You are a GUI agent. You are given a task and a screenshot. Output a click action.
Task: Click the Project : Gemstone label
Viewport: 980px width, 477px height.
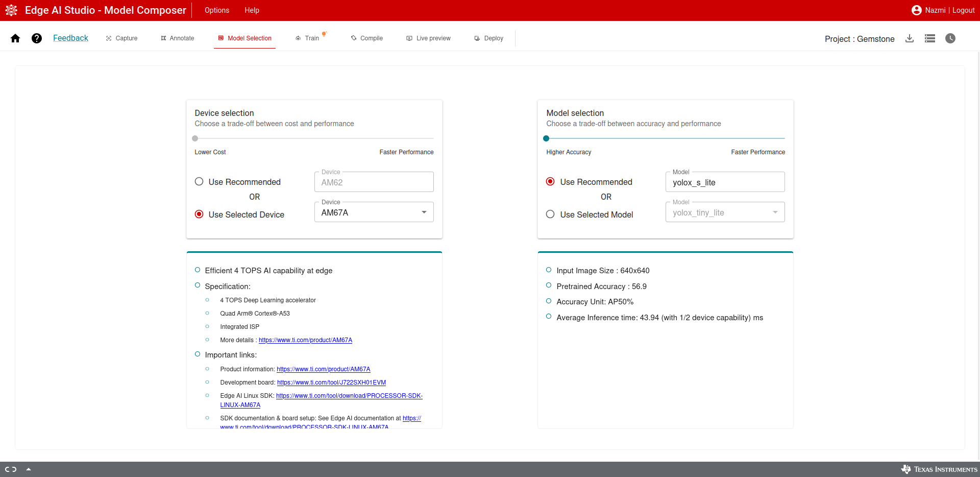tap(860, 39)
